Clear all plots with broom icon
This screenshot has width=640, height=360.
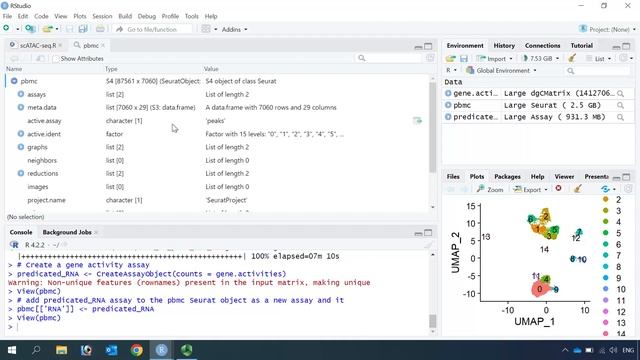578,189
